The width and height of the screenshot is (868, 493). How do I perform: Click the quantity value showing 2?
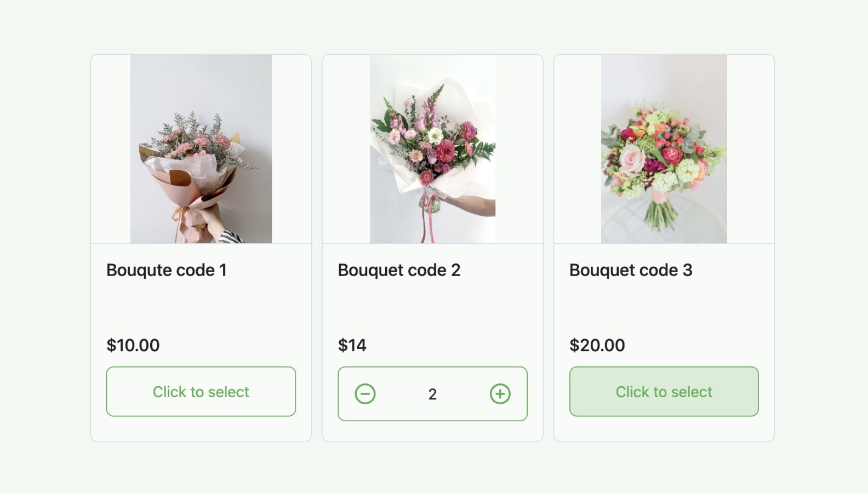432,393
